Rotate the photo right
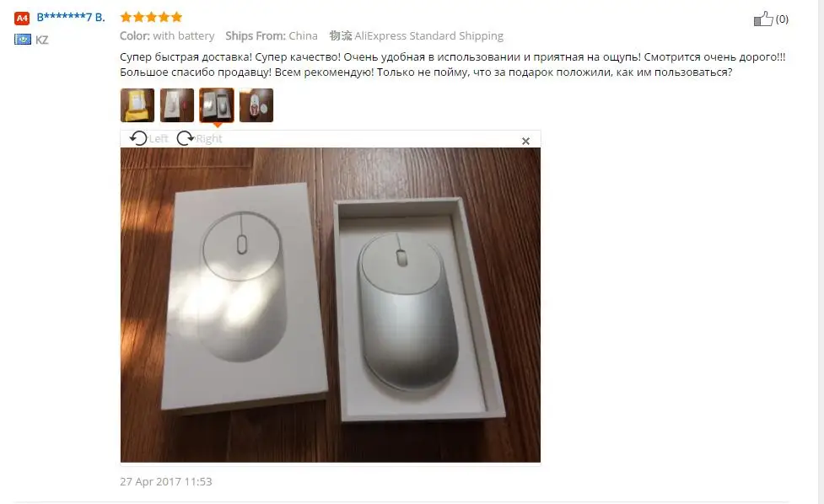Screen dimensions: 824x504 [x=199, y=138]
